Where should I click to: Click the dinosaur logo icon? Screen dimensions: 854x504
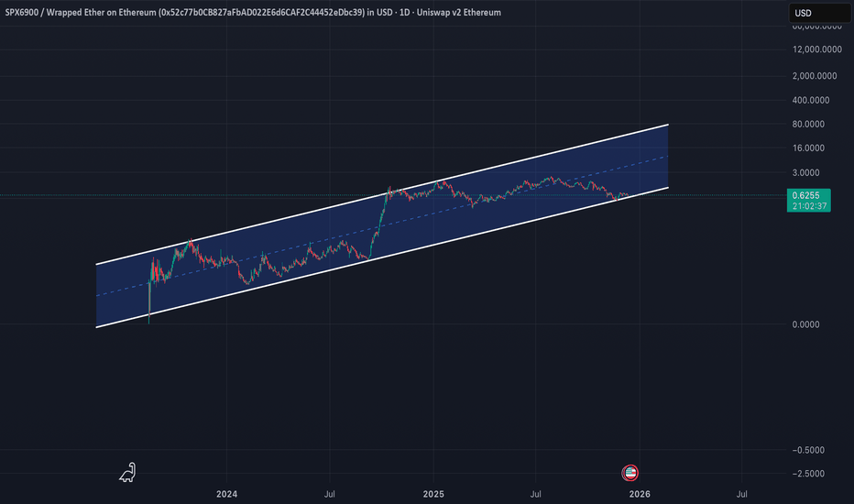127,473
